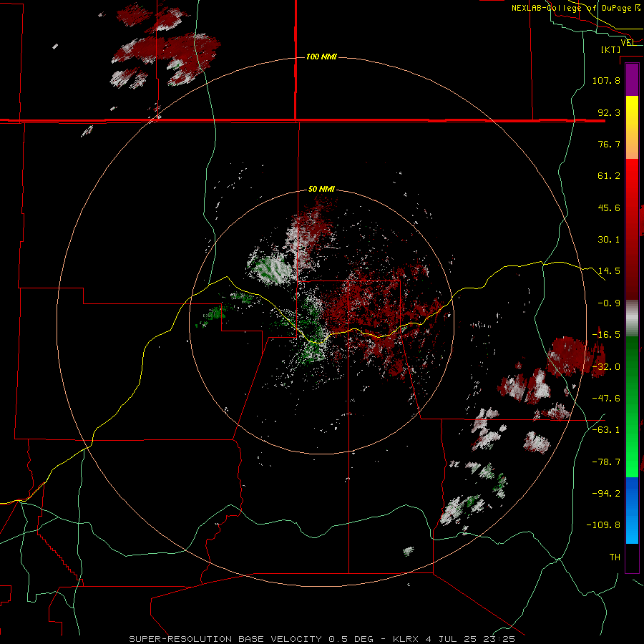Click the 14.5 velocity scale value
This screenshot has width=644, height=644.
click(609, 271)
